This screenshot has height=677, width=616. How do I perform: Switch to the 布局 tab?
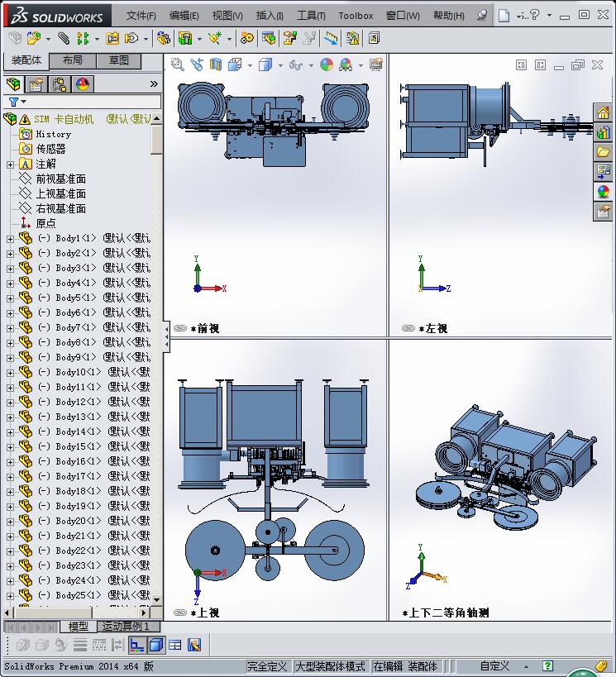click(x=72, y=60)
